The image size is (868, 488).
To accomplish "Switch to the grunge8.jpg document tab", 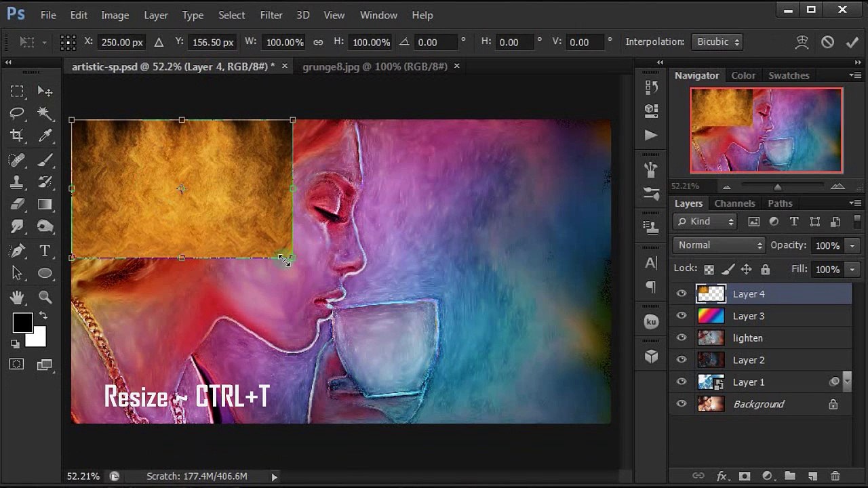I will tap(374, 66).
